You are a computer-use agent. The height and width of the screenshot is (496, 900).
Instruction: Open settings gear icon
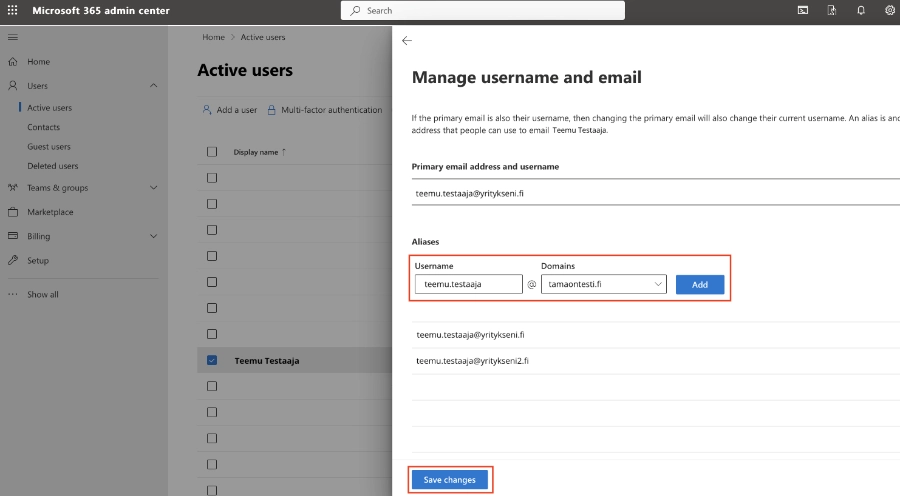click(x=890, y=10)
